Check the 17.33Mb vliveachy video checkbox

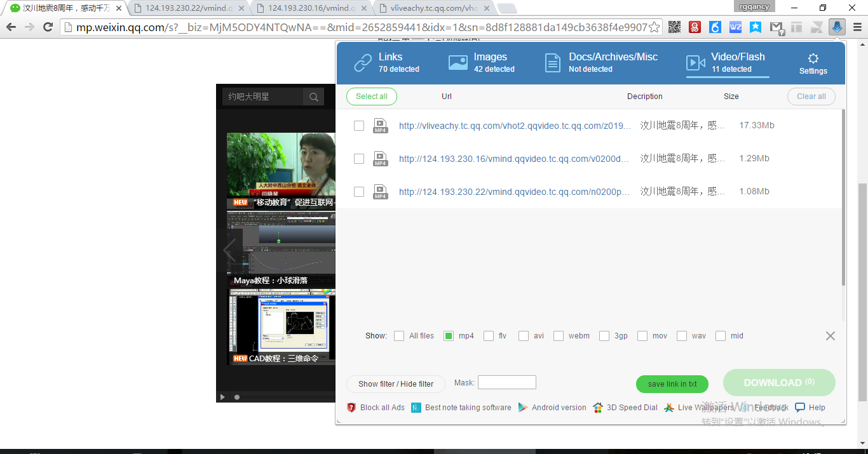(359, 126)
